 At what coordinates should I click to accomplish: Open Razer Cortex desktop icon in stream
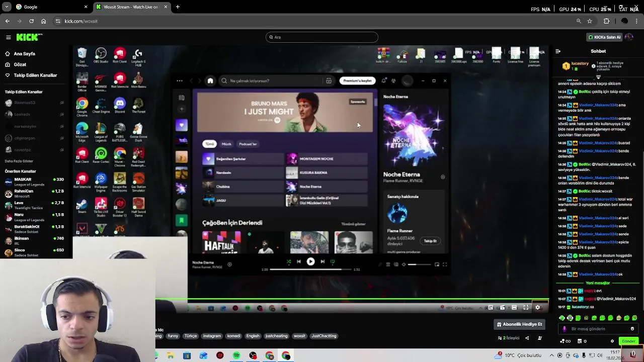(x=101, y=156)
